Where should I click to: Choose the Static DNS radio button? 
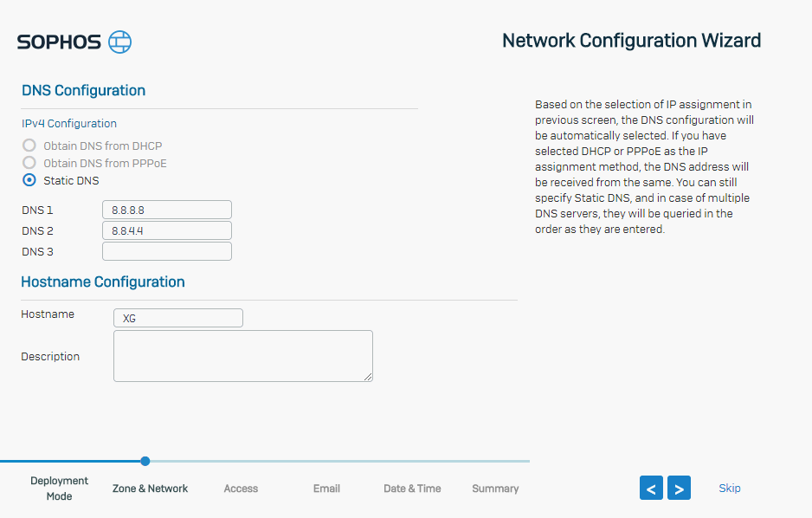[x=29, y=180]
